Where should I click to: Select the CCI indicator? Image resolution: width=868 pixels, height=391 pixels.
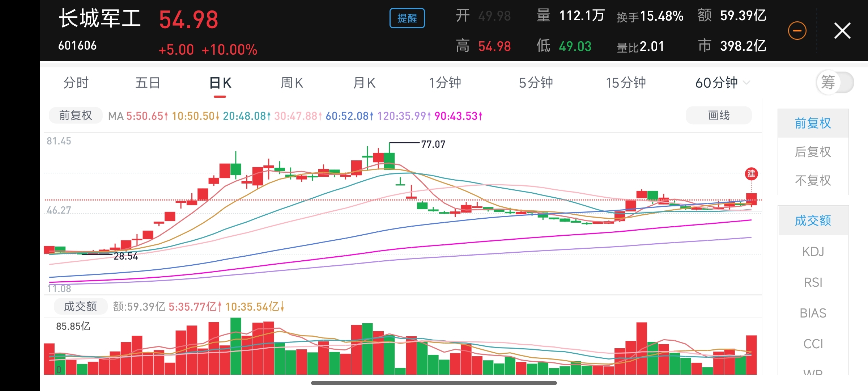[x=813, y=344]
